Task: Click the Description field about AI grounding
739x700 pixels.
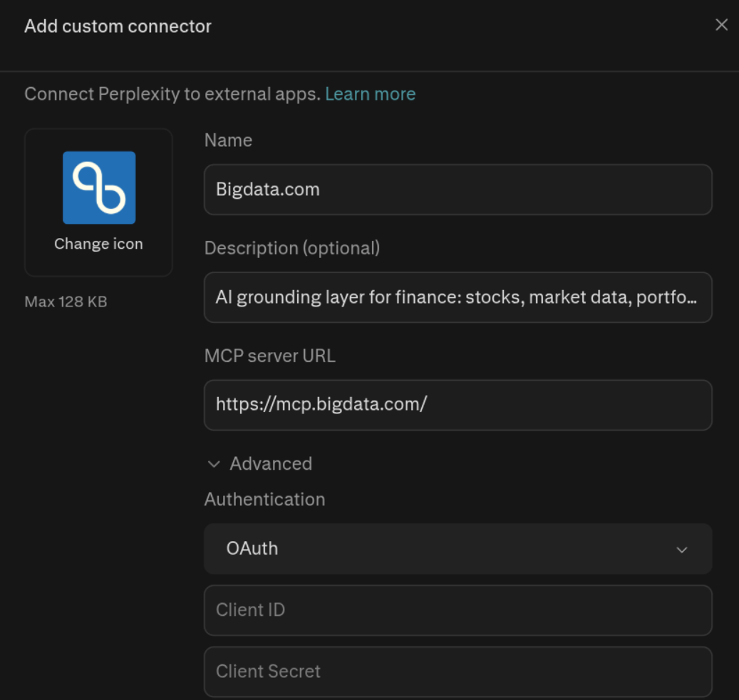Action: [x=458, y=297]
